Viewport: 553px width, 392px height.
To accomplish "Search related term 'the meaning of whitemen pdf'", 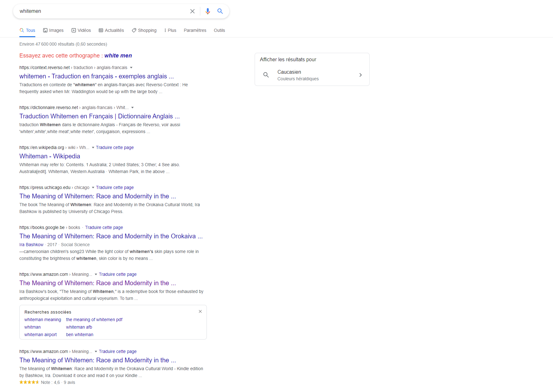I will pos(94,320).
